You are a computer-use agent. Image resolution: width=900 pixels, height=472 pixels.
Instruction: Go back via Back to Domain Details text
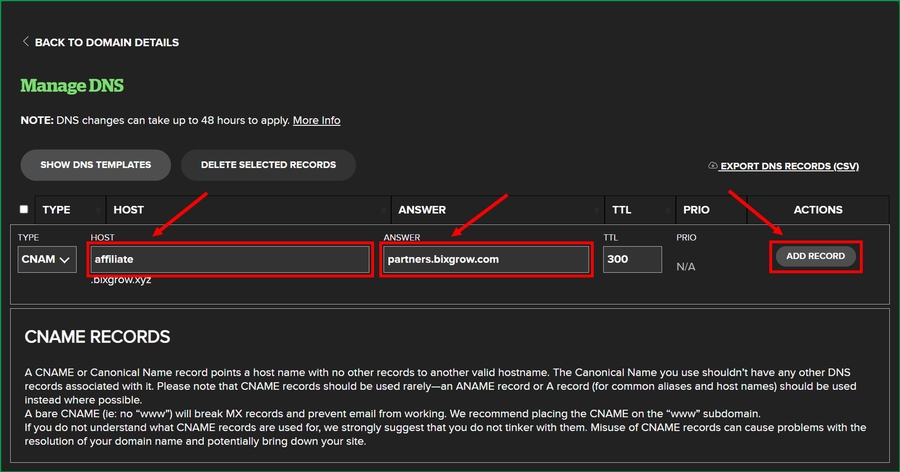click(x=107, y=43)
